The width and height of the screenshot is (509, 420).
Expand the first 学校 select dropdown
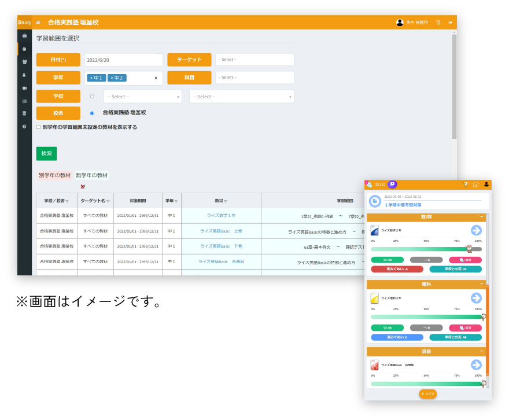point(142,97)
